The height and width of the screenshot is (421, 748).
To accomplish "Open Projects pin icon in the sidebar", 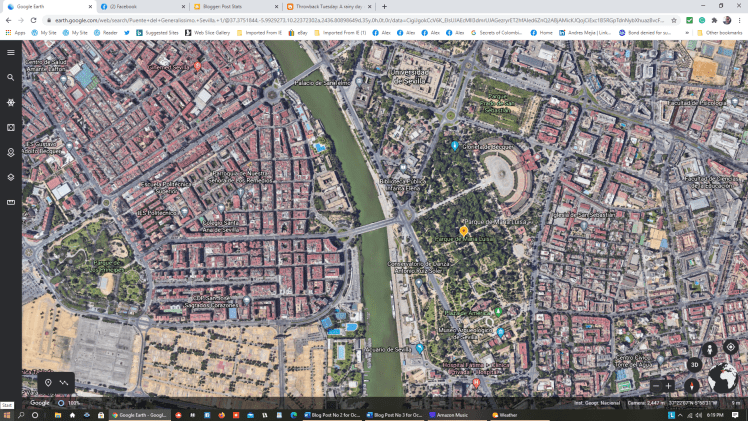I will click(x=10, y=152).
